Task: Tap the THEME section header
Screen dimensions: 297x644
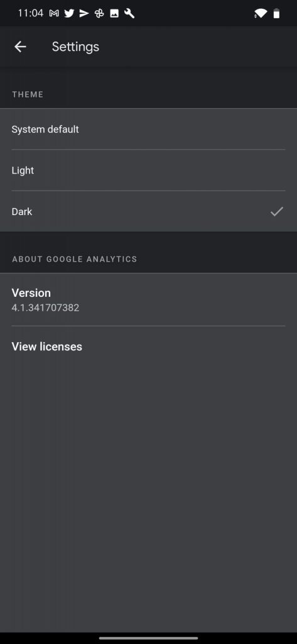Action: coord(28,94)
